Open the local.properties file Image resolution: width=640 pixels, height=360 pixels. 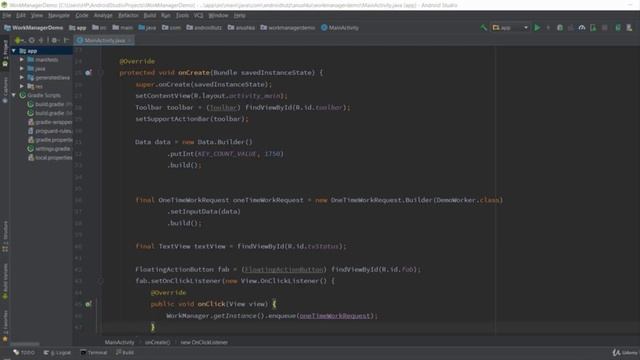[49, 158]
